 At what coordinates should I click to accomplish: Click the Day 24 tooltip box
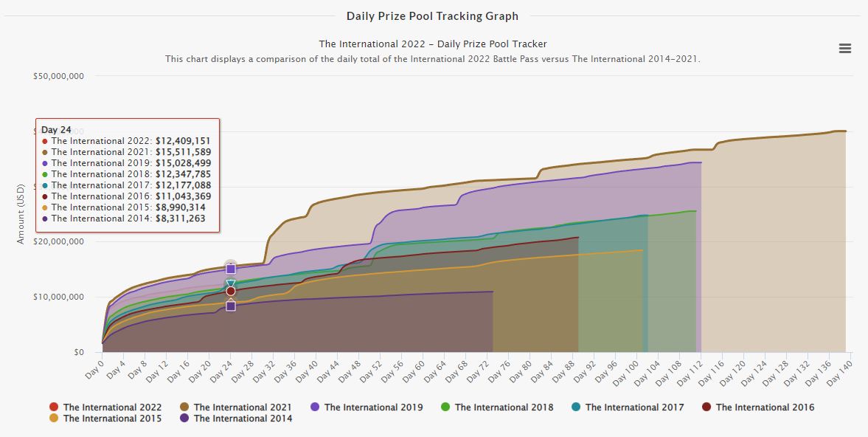tap(128, 173)
